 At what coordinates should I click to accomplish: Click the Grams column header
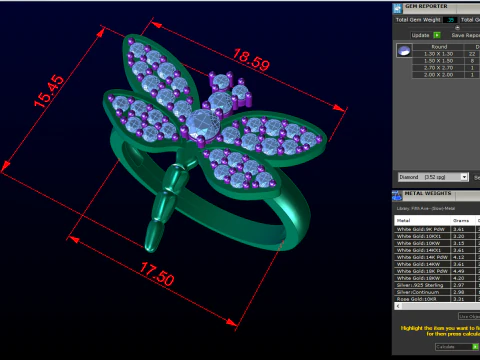point(463,221)
